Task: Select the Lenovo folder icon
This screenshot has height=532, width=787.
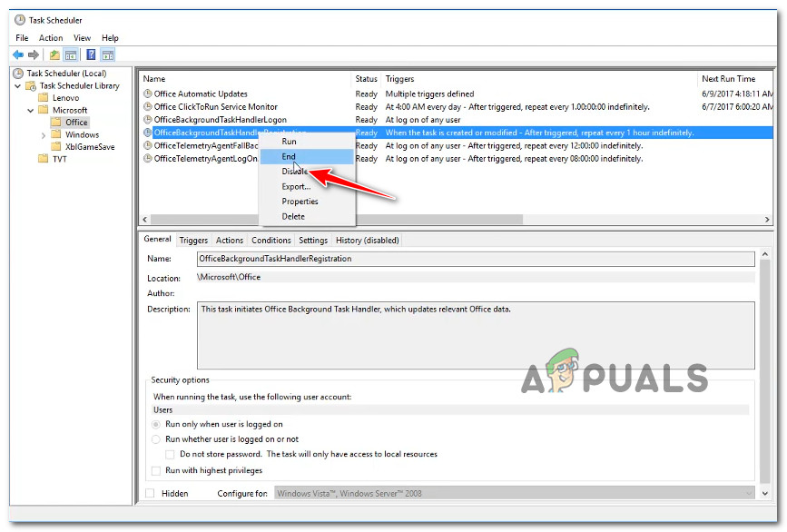Action: (44, 97)
